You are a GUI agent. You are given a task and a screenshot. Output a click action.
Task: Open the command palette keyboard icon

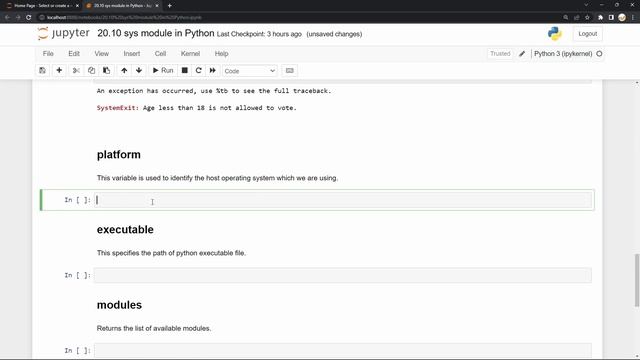(290, 71)
